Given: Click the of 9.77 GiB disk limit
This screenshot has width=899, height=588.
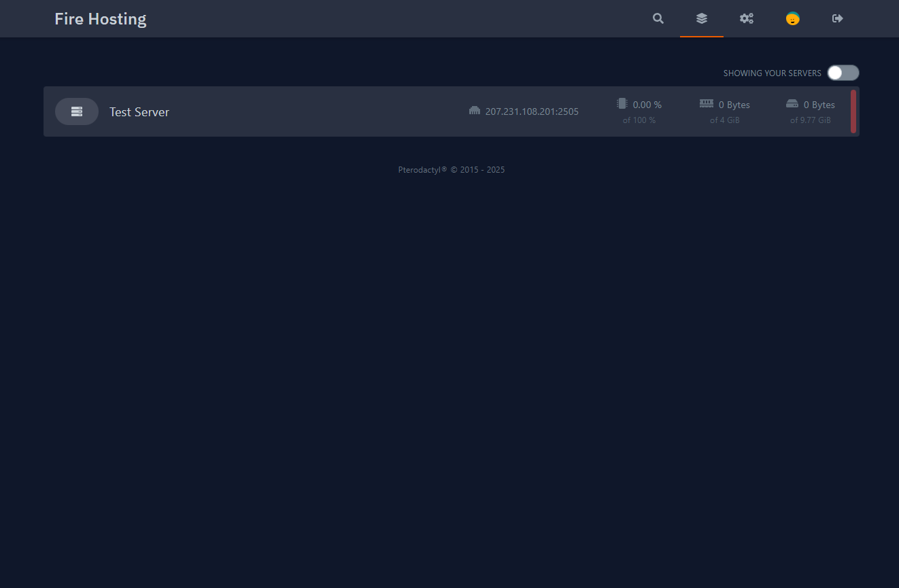Looking at the screenshot, I should click(811, 120).
